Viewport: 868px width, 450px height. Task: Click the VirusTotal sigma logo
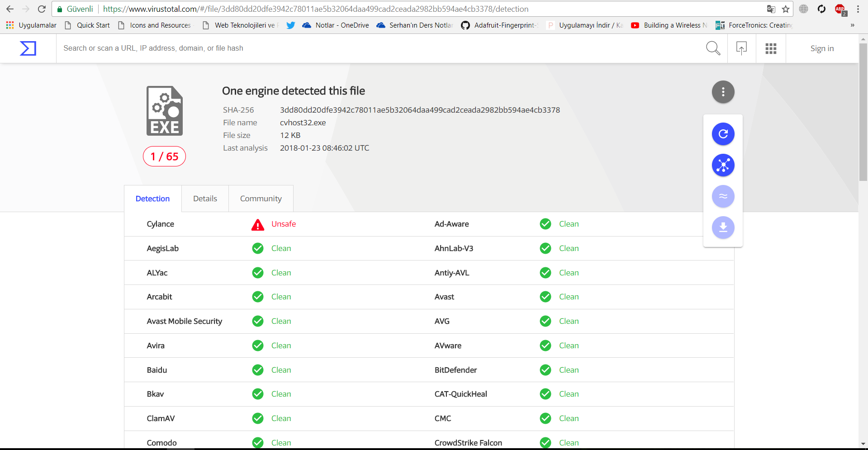click(28, 48)
